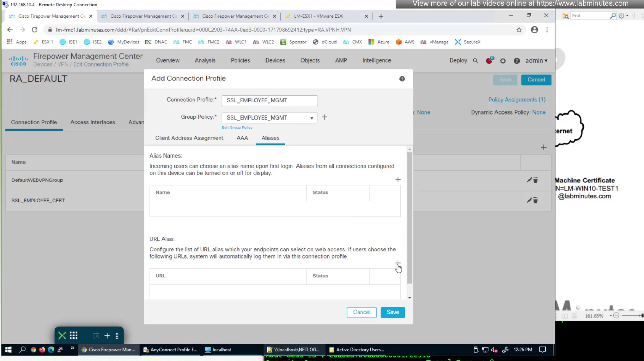This screenshot has width=644, height=361.
Task: Open settings gear in FMC header
Action: click(503, 61)
